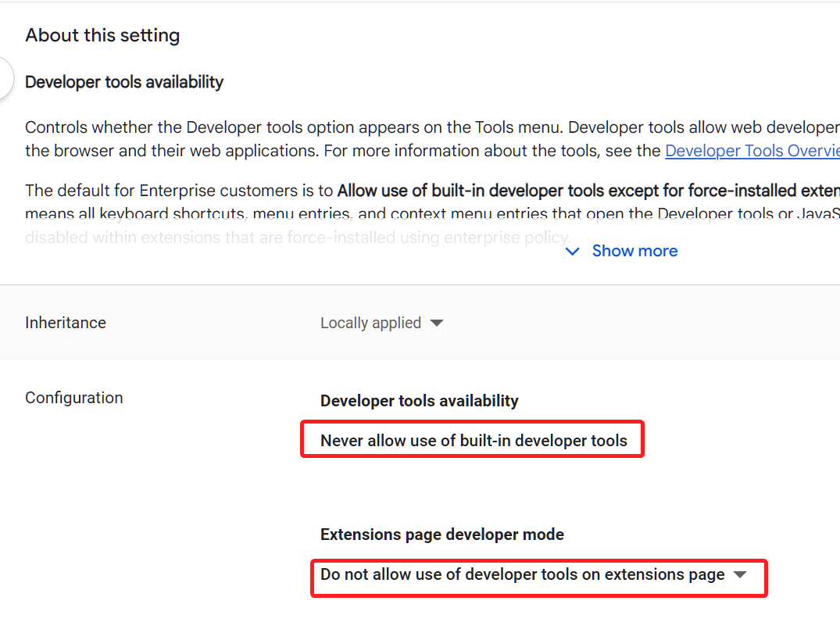Open the Locally applied inheritance dropdown
The width and height of the screenshot is (840, 640).
[381, 323]
